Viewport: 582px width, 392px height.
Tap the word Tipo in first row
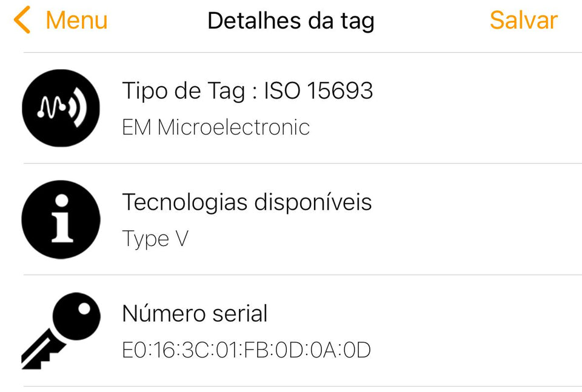[145, 91]
